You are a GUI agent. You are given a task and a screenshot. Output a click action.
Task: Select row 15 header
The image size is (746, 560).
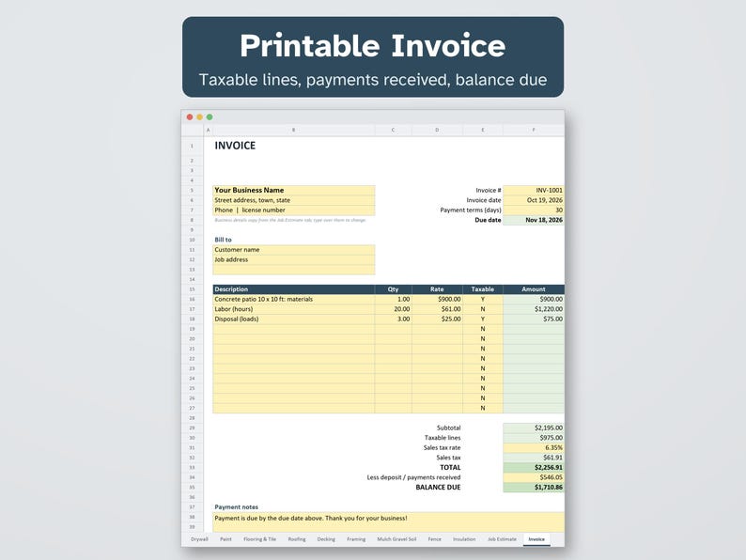(193, 289)
